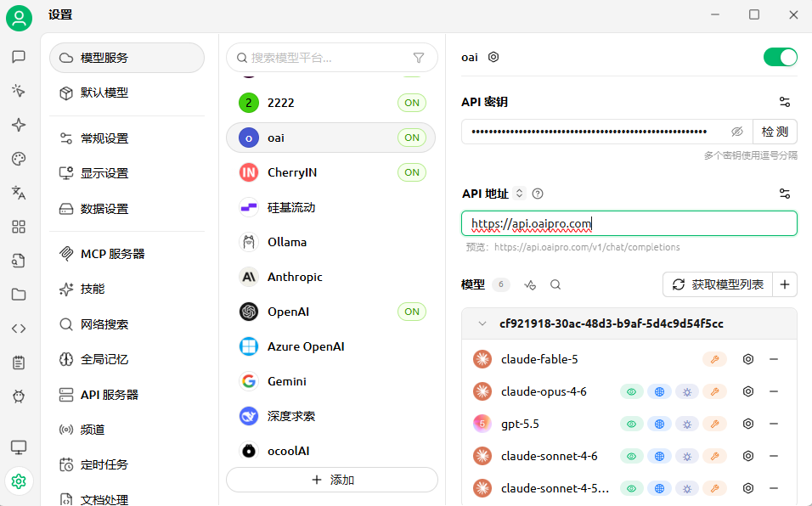Open the paint palette sidebar icon

[x=19, y=159]
